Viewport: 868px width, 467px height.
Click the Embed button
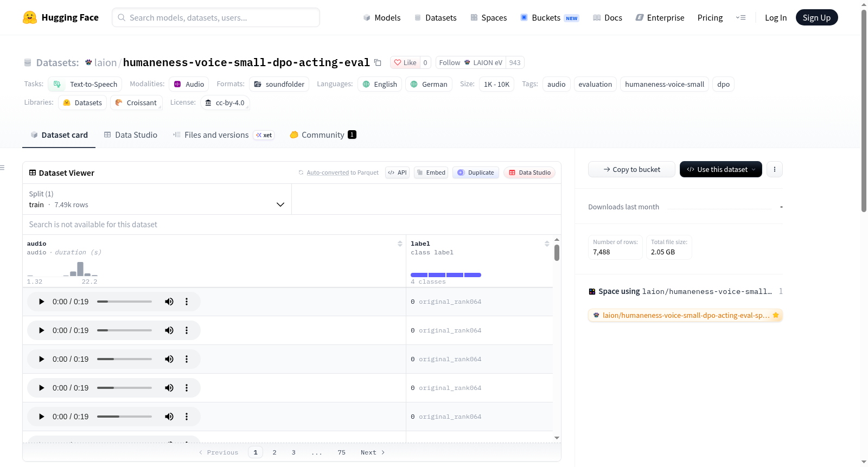(x=431, y=172)
